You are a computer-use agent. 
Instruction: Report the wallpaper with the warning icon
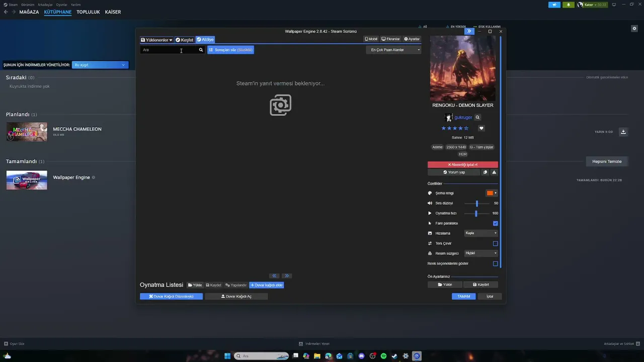tap(494, 172)
